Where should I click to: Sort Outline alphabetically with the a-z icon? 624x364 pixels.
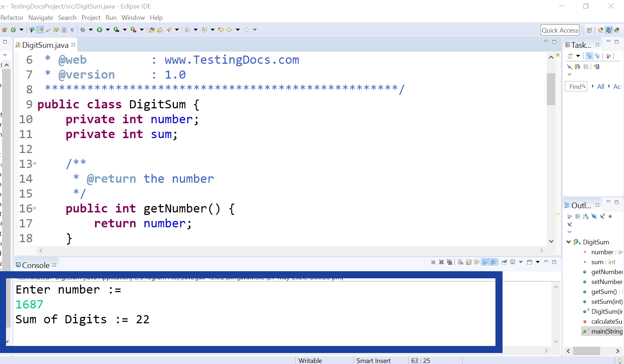tap(586, 216)
